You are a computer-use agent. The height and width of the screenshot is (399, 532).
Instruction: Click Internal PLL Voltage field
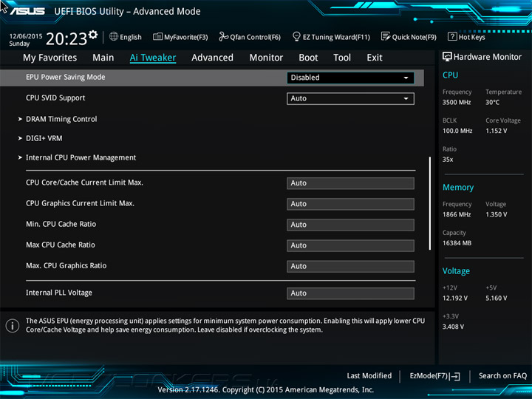coord(350,293)
